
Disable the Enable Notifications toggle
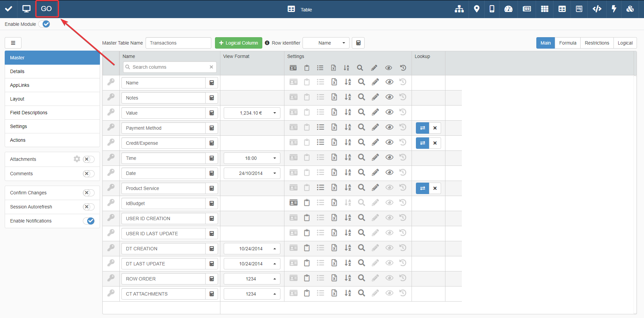pyautogui.click(x=89, y=221)
